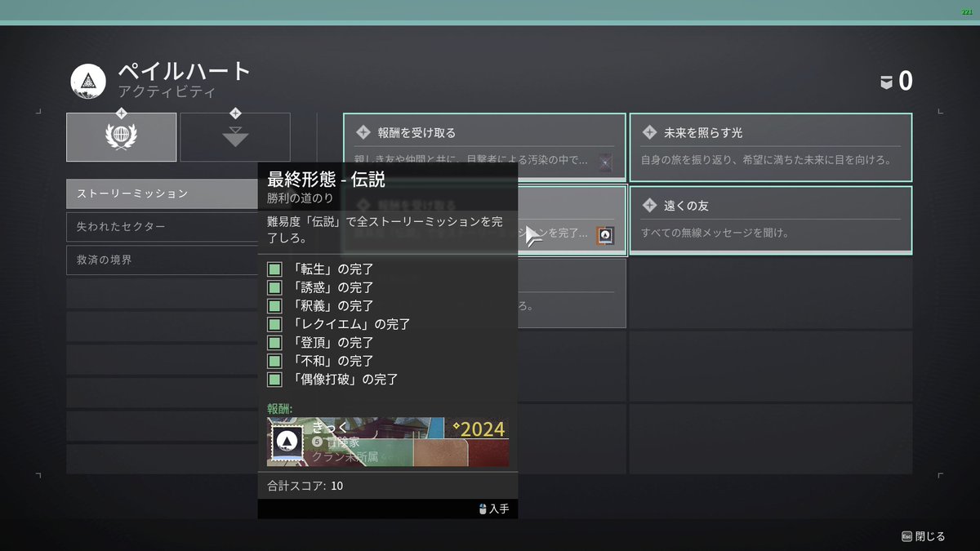Click the emblem reward banner thumbnail in tooltip
980x551 pixels.
pos(388,442)
